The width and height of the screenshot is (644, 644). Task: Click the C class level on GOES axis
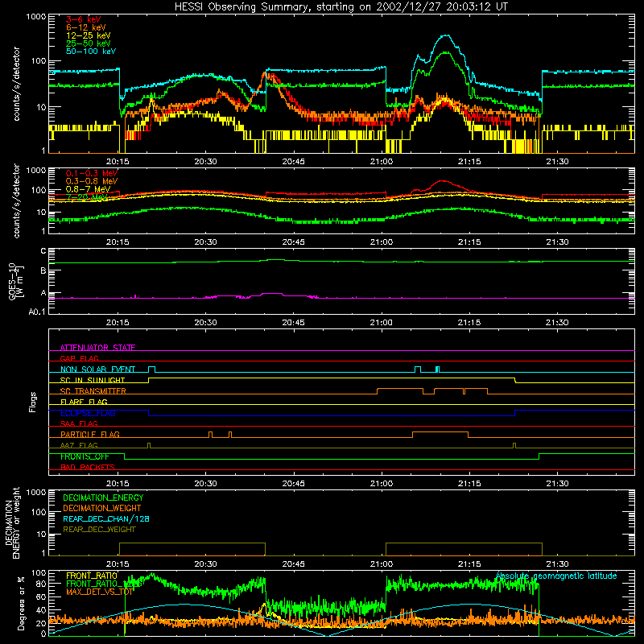[43, 250]
